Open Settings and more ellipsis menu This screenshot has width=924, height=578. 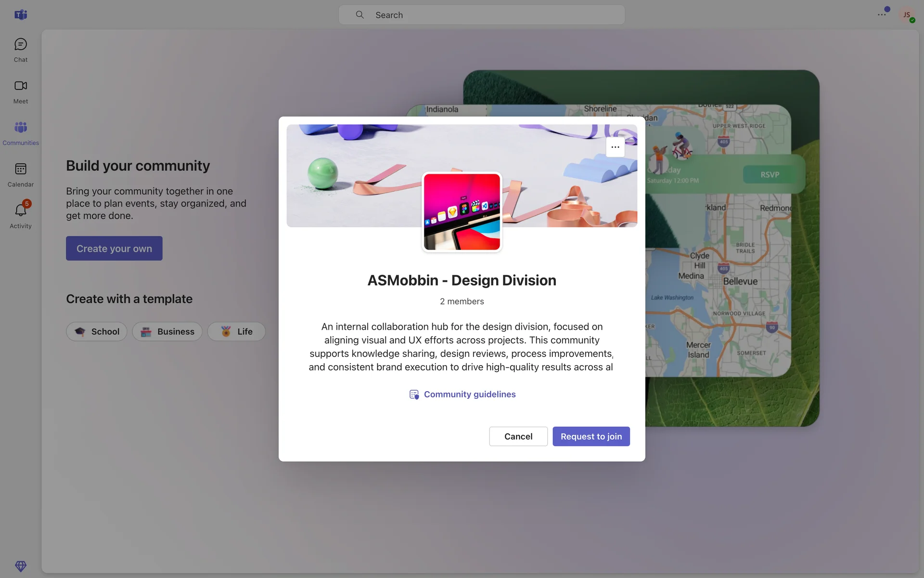pos(882,14)
